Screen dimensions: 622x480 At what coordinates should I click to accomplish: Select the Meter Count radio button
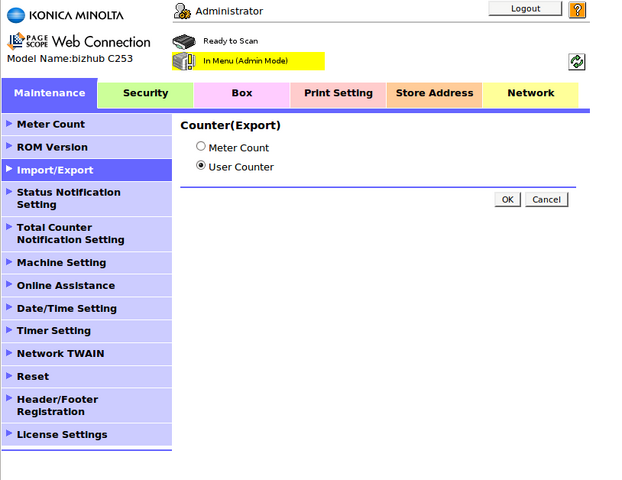coord(201,147)
